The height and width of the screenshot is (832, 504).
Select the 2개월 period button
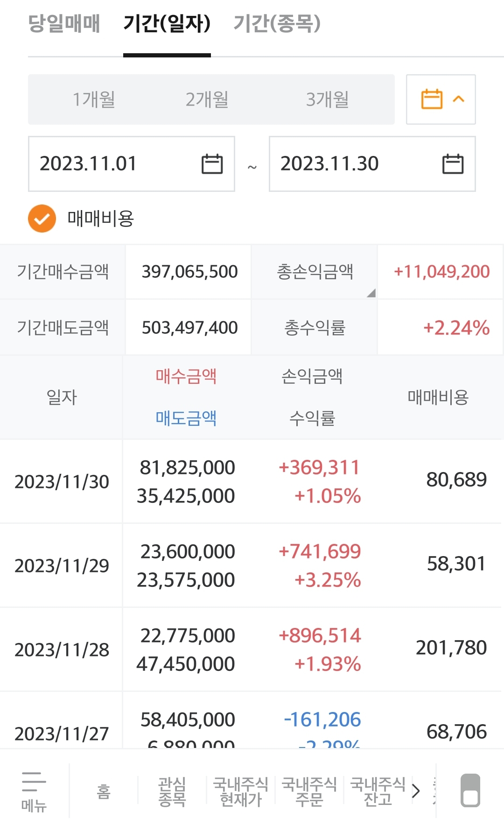[207, 99]
